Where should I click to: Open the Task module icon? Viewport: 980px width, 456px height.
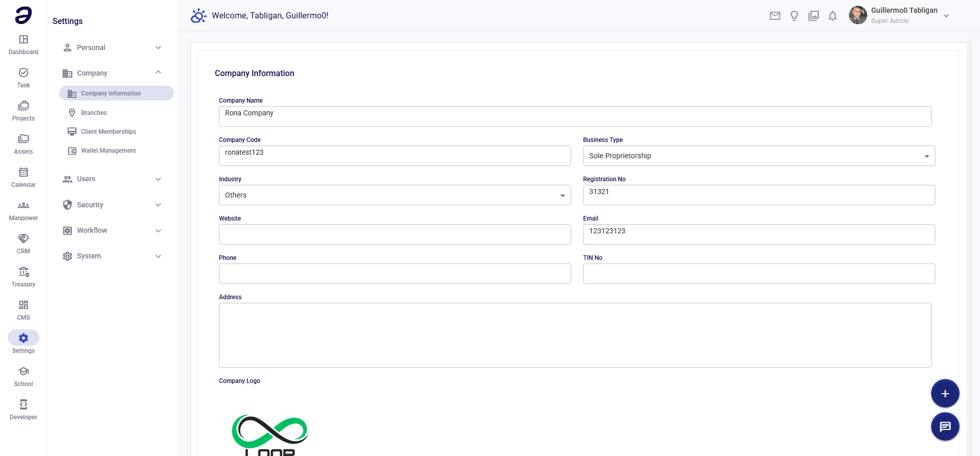[x=23, y=73]
